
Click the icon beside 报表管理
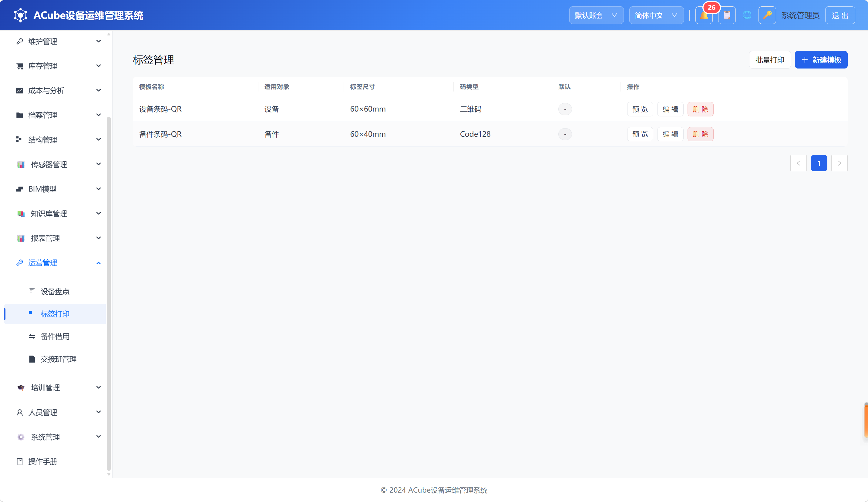pyautogui.click(x=21, y=238)
